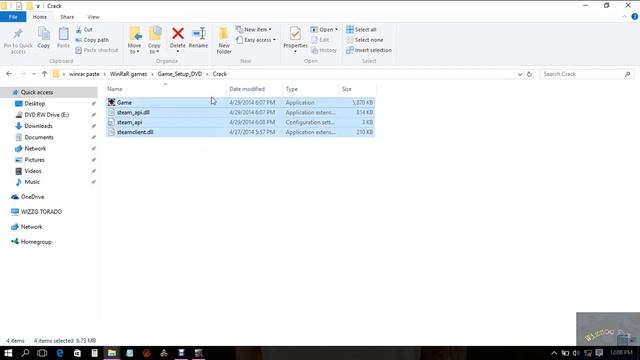Switch to the View ribbon tab

93,17
